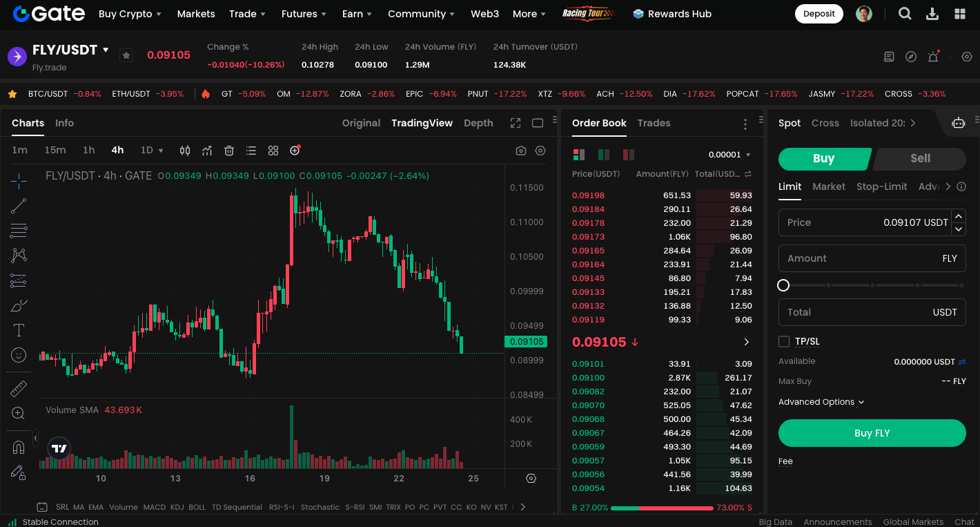This screenshot has height=527, width=980.
Task: Select the 4h timeframe
Action: pyautogui.click(x=117, y=150)
